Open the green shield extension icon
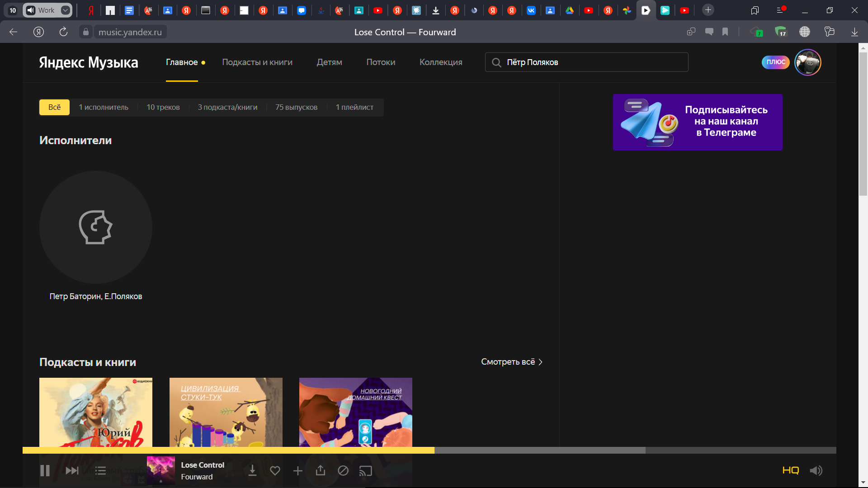 pos(781,32)
